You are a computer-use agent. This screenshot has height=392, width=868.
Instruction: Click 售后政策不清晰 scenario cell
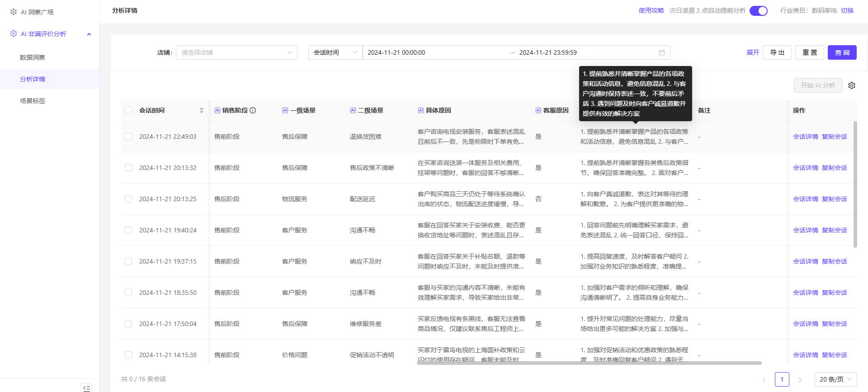[372, 168]
